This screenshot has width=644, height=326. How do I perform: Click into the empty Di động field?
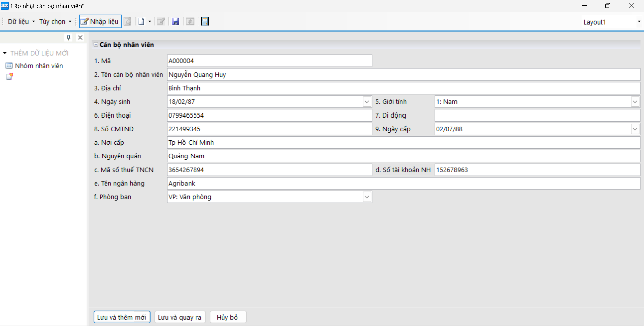[537, 115]
